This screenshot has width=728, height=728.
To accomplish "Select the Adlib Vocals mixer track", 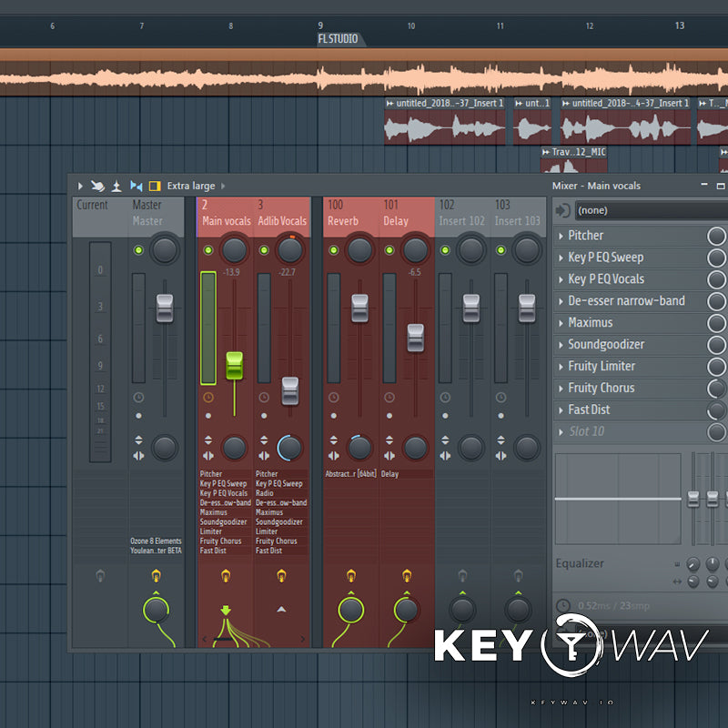I will tap(281, 220).
